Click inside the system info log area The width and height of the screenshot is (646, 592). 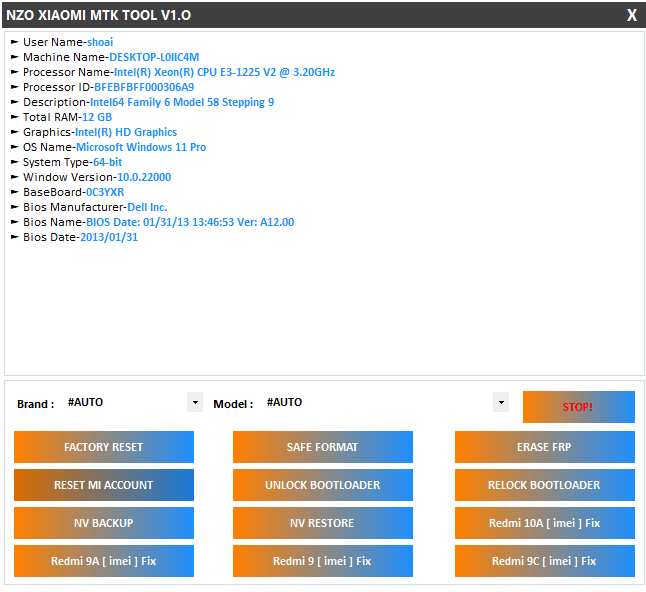(324, 300)
